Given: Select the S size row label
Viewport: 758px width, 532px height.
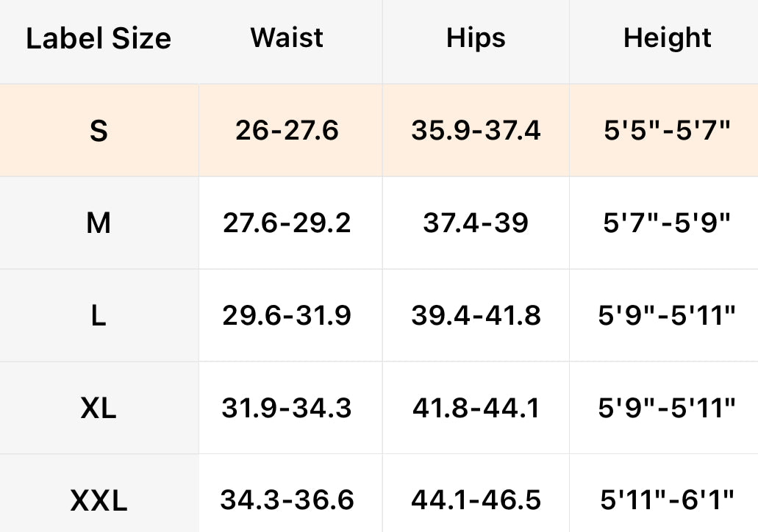Looking at the screenshot, I should click(x=99, y=131).
